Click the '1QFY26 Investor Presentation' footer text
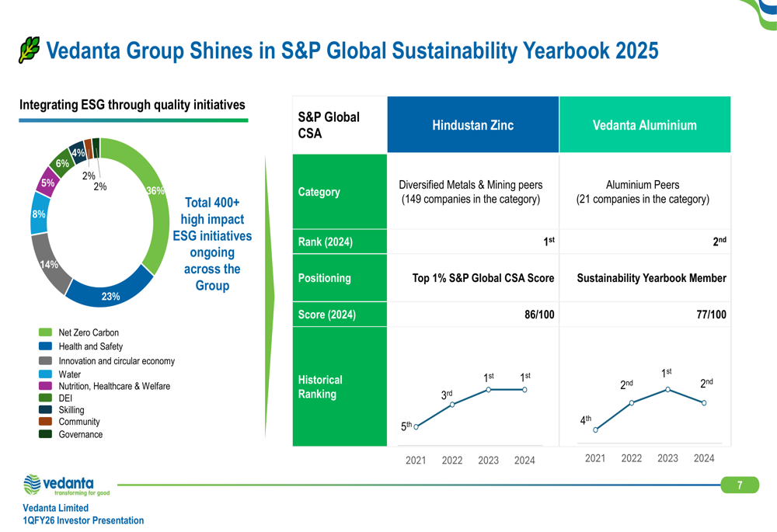This screenshot has width=777, height=532. point(83,520)
